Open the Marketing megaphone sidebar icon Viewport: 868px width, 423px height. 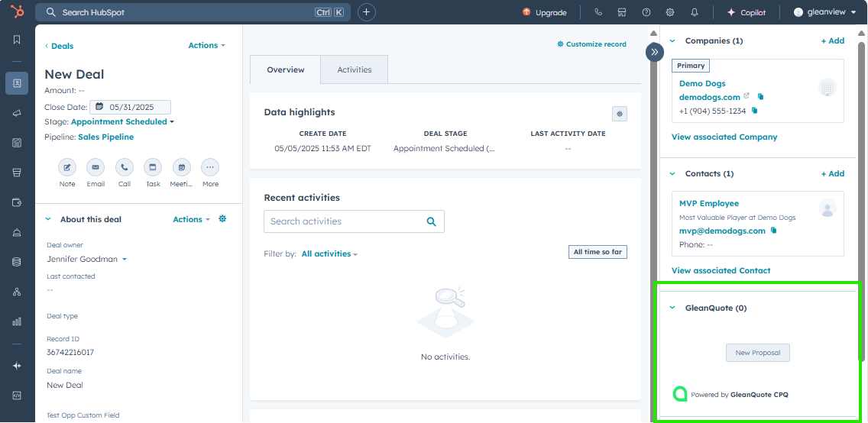coord(17,113)
